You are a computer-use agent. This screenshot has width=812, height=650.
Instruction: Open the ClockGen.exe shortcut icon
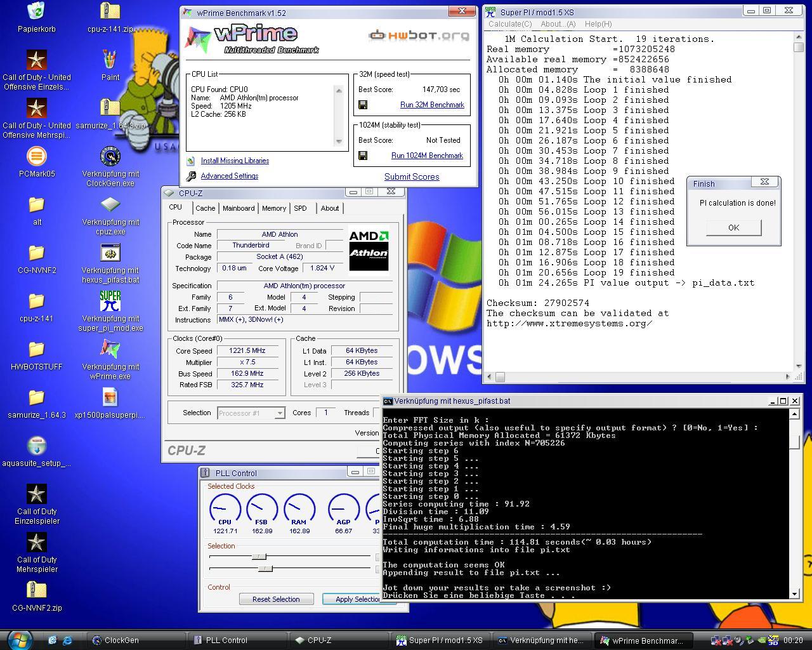[110, 156]
